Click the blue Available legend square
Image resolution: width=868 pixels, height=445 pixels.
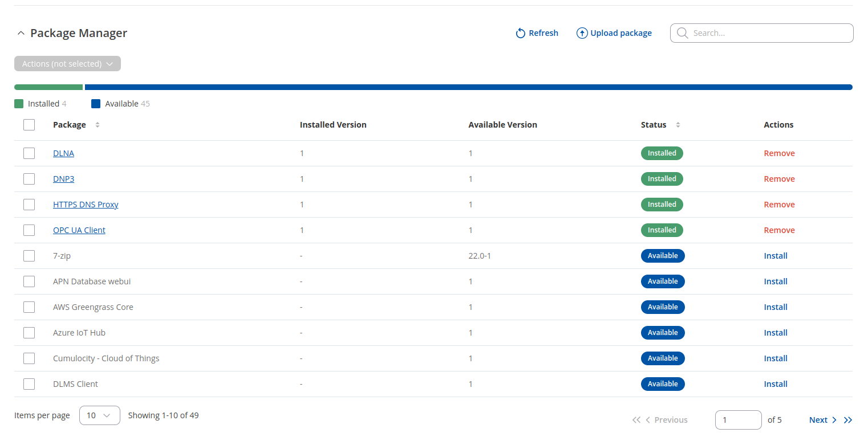96,104
